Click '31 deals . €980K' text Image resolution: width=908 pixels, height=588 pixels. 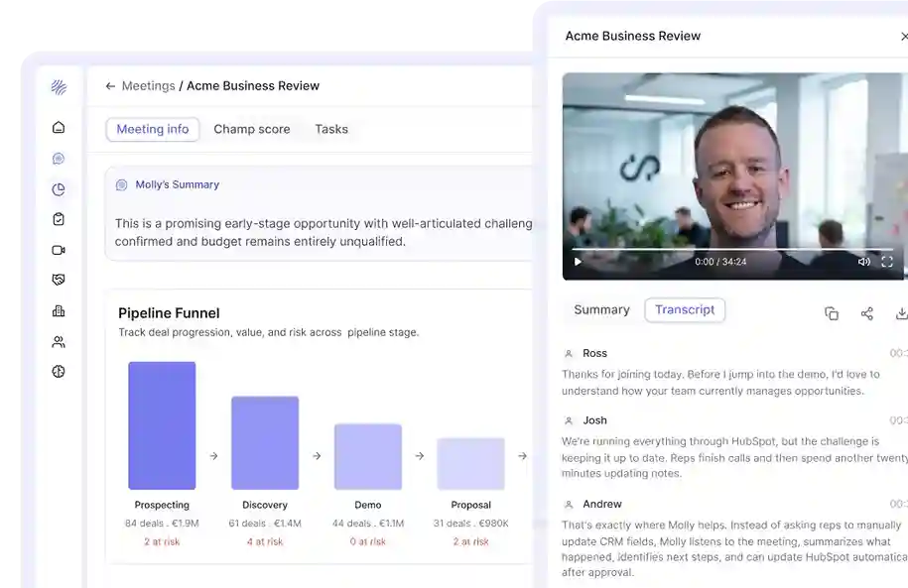470,524
